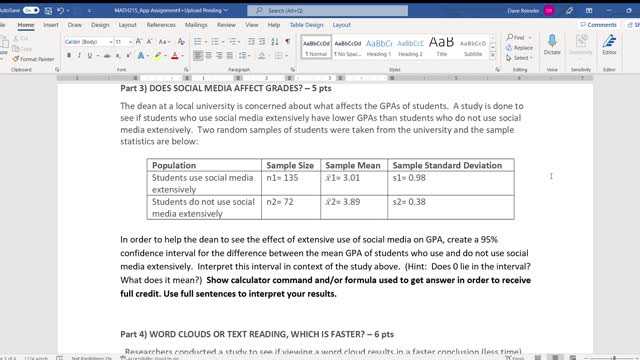Select align left paragraph alignment
640x360 pixels.
[x=198, y=56]
